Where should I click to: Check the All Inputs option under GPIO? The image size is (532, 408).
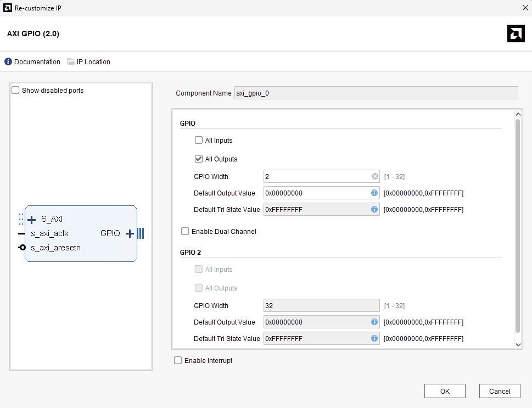[199, 140]
